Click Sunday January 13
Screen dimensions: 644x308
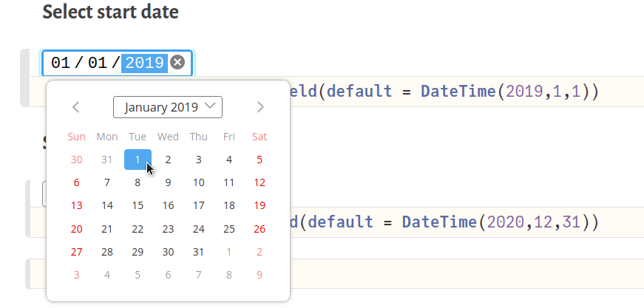77,205
